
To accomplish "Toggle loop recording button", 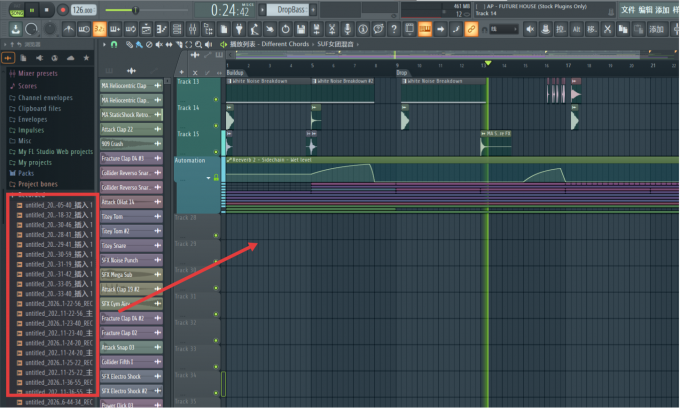I will point(131,29).
